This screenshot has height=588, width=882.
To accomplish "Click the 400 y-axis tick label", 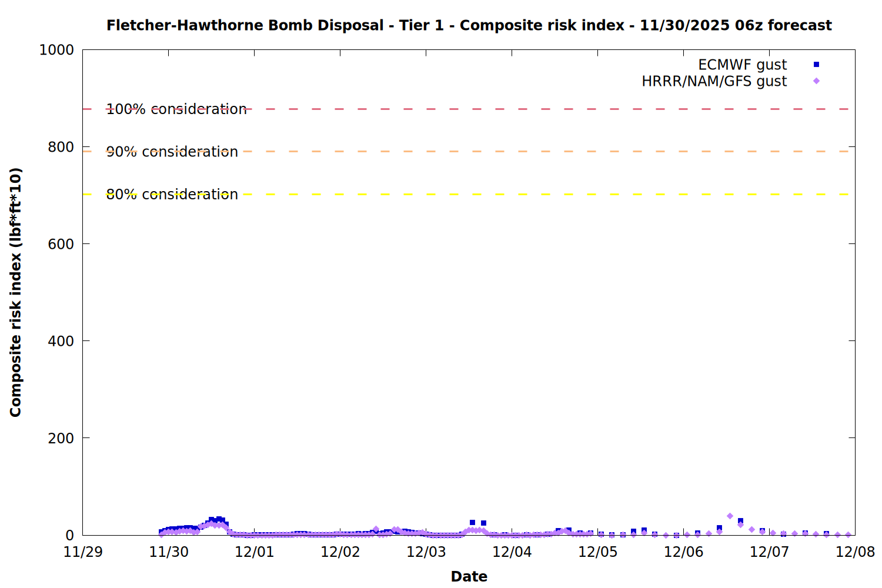I will [x=61, y=341].
